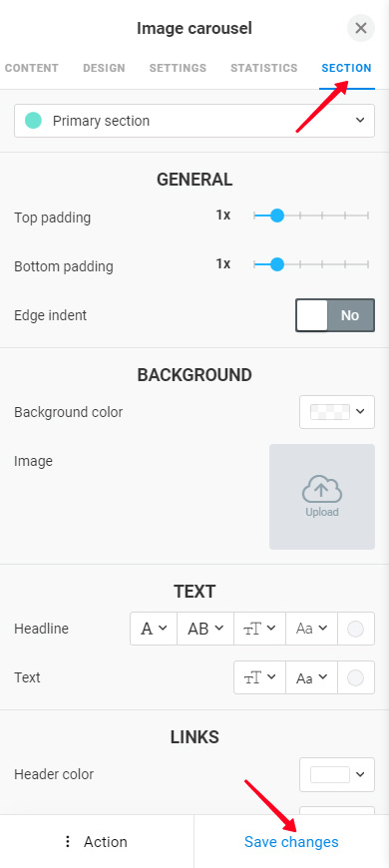Open Headline font family 'A' option
The width and height of the screenshot is (389, 868).
tap(154, 629)
